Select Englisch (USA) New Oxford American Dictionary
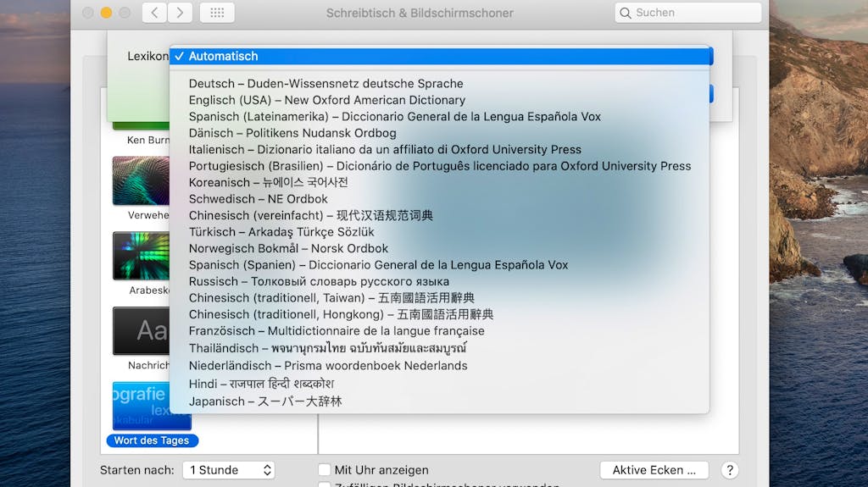 440,100
